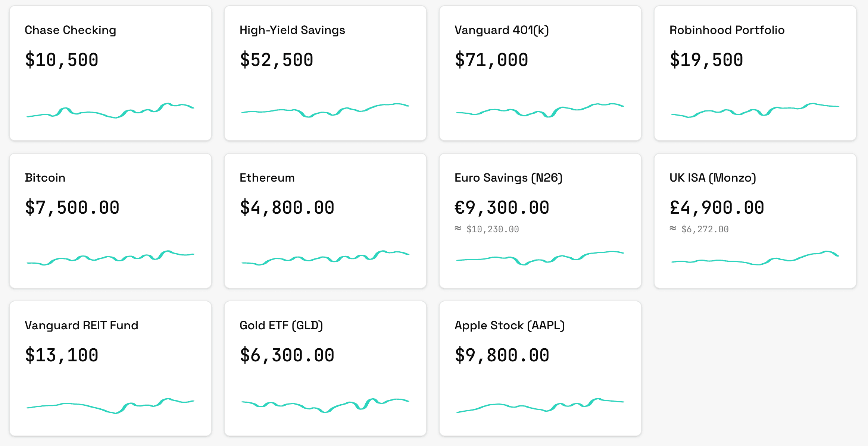868x446 pixels.
Task: Select the High-Yield Savings card
Action: tap(325, 73)
